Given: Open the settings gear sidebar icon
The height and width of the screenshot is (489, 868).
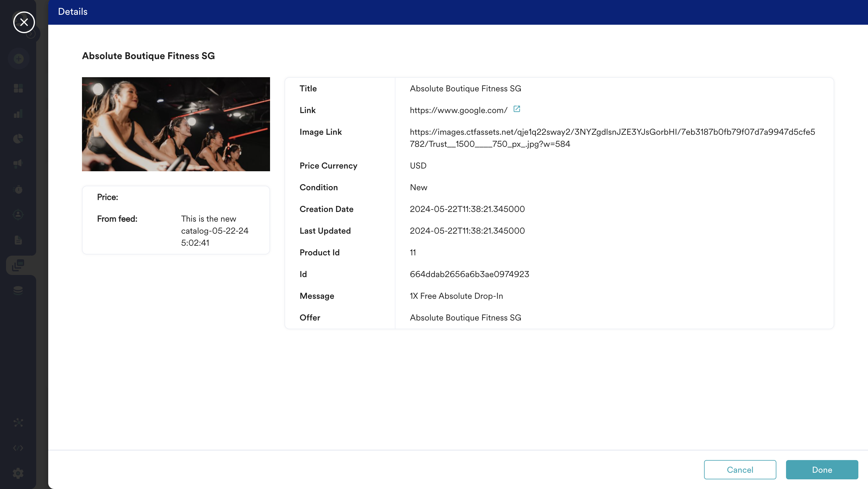Looking at the screenshot, I should point(18,473).
